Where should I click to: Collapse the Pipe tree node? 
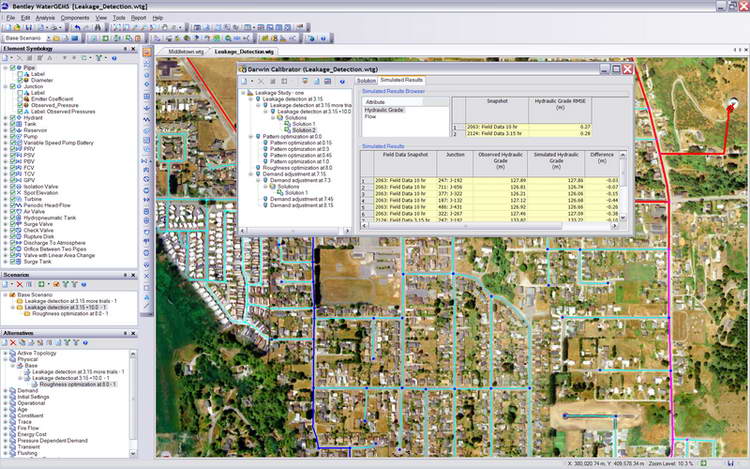[6, 68]
